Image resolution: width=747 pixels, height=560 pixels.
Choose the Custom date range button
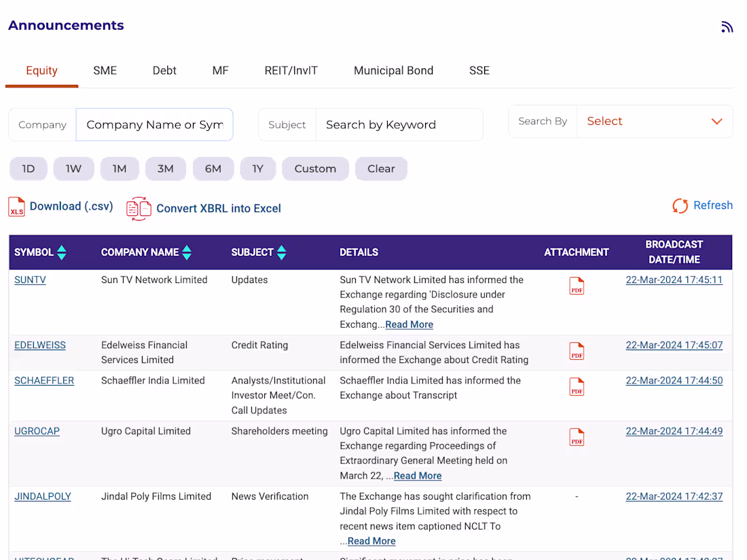coord(315,168)
